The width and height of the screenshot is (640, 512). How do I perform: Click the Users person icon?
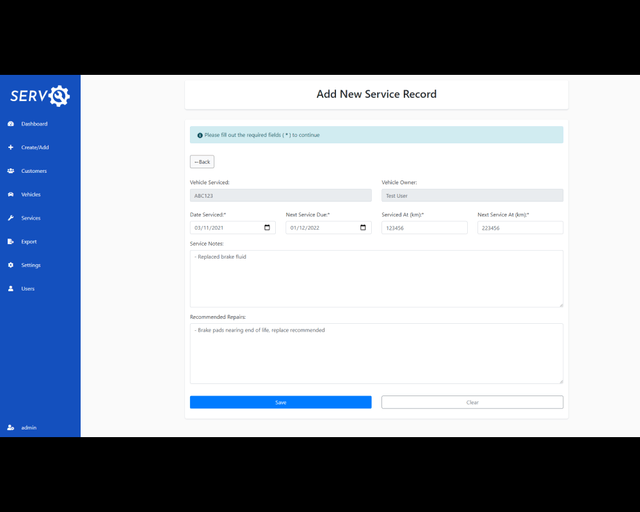[x=11, y=288]
